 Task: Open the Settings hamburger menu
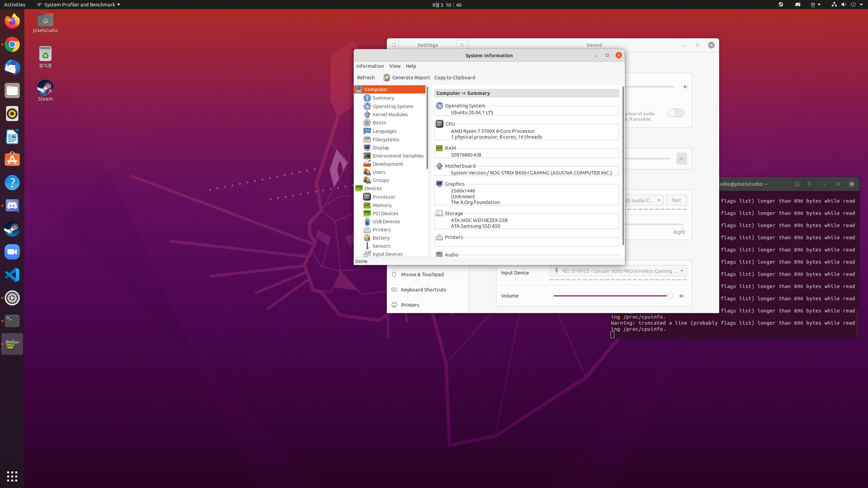point(461,45)
